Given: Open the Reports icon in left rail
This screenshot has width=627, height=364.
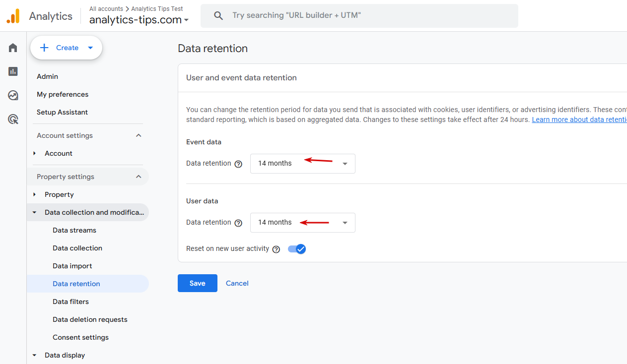Looking at the screenshot, I should click(13, 71).
